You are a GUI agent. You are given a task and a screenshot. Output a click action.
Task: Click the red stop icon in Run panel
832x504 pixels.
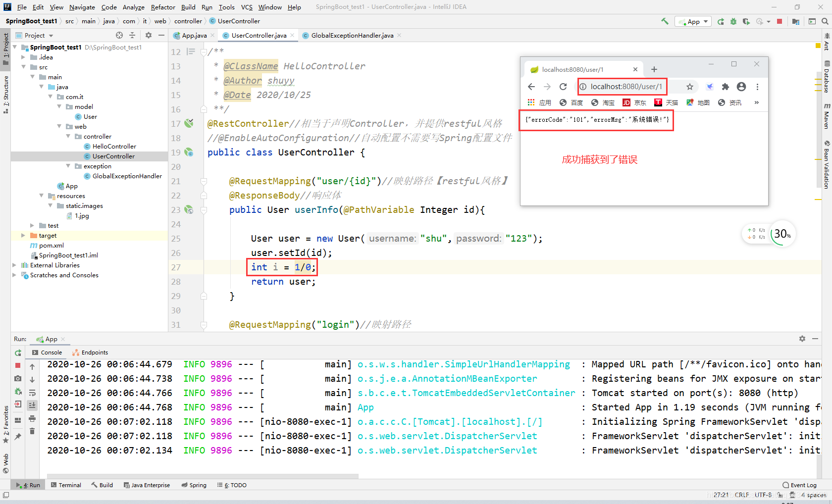[18, 365]
